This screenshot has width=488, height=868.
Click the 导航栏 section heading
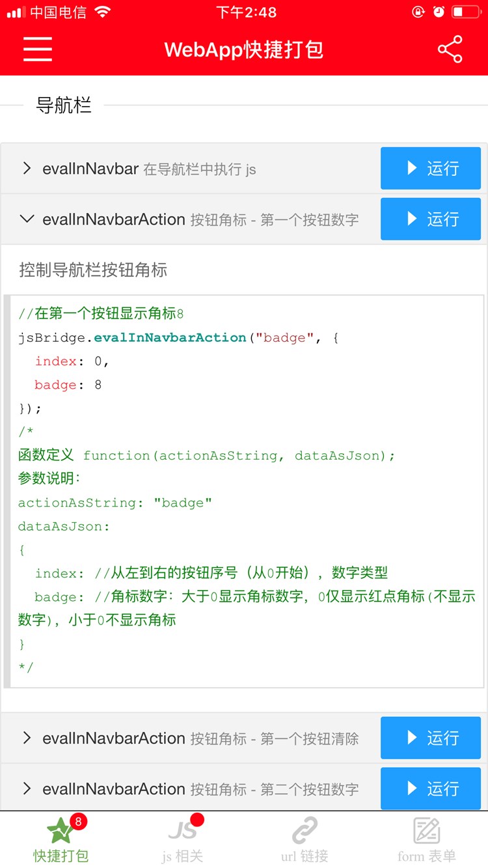[63, 105]
